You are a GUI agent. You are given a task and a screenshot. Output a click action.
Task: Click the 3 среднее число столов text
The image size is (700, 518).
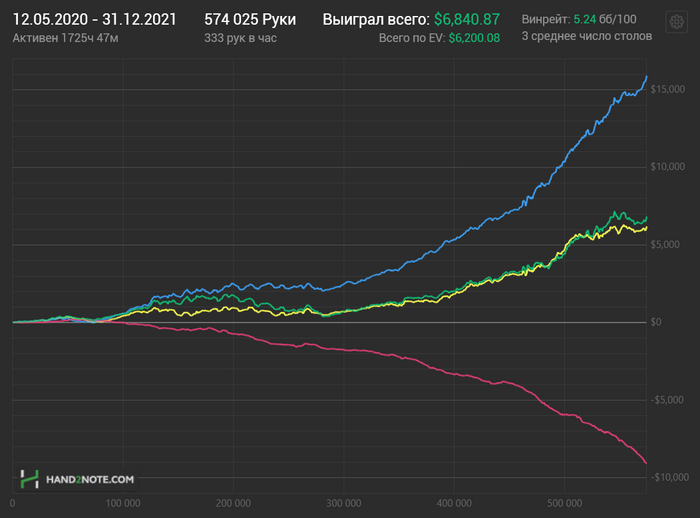click(587, 36)
